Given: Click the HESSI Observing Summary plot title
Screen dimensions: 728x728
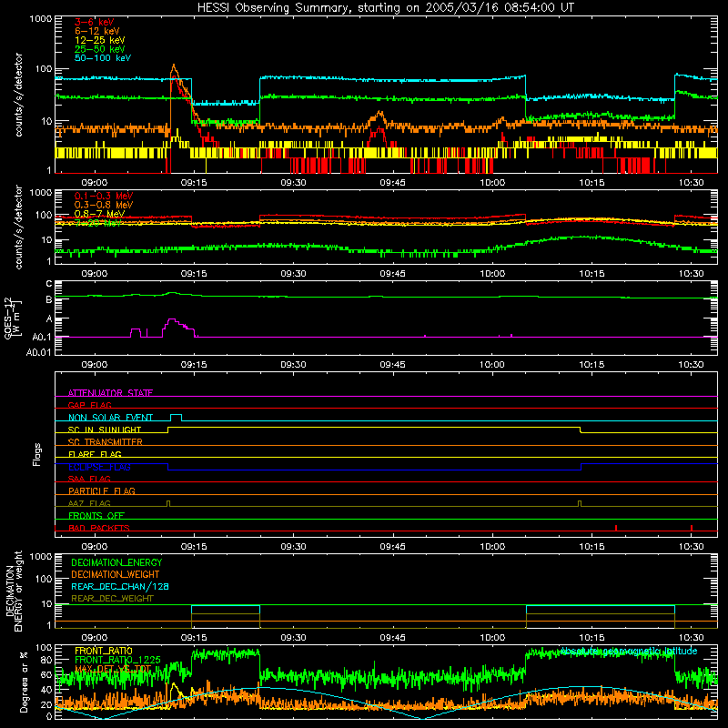Looking at the screenshot, I should (x=386, y=8).
